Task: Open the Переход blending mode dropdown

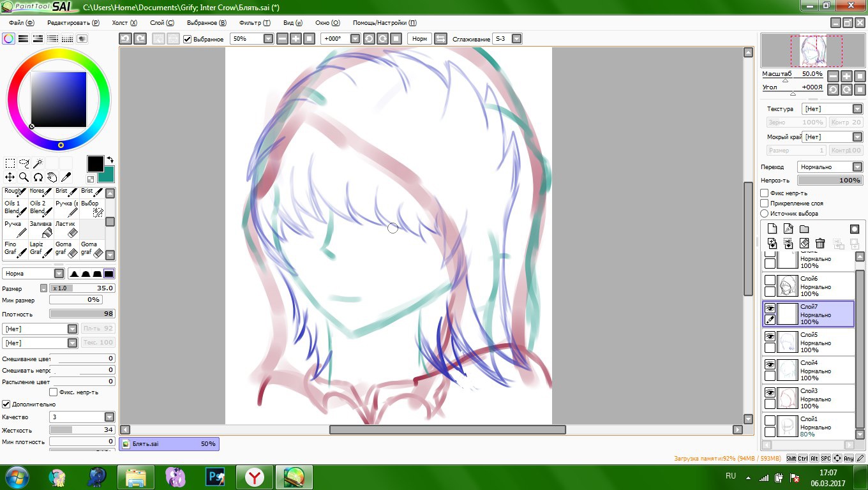Action: click(x=857, y=167)
